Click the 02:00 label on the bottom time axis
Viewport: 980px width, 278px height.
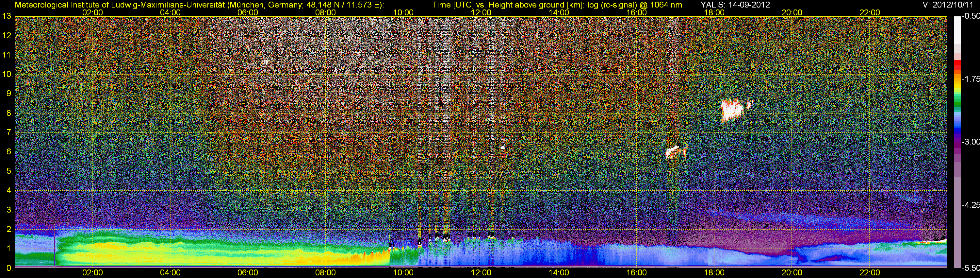coord(92,273)
